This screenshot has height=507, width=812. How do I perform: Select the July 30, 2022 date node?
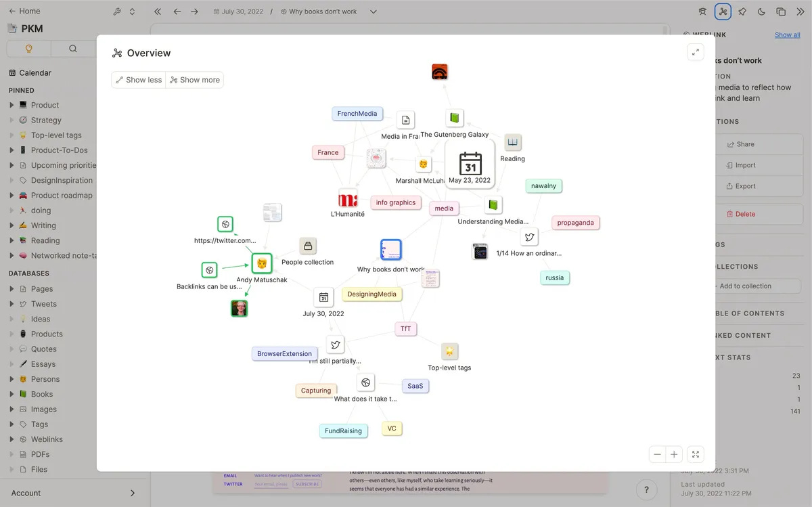[323, 297]
